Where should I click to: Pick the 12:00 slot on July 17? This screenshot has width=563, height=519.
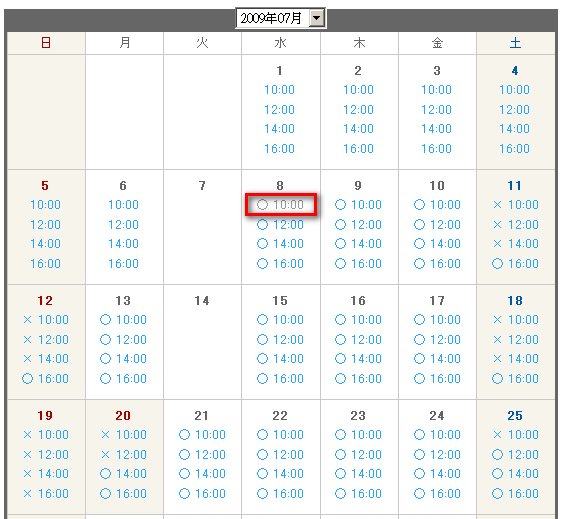click(x=437, y=339)
